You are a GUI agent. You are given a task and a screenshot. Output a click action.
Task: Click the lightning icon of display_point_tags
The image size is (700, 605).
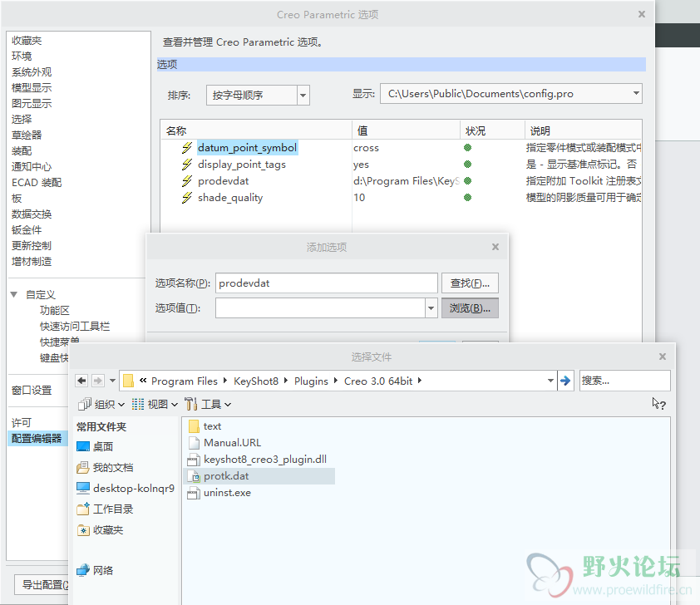pos(187,165)
